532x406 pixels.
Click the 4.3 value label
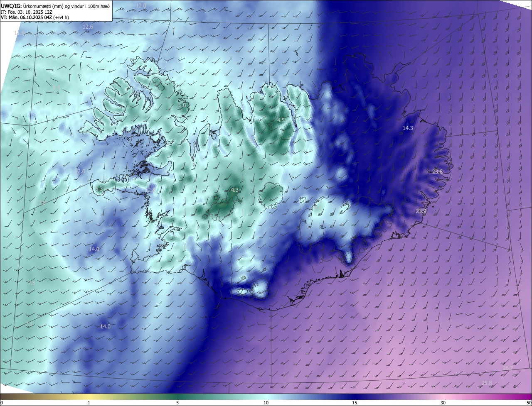click(234, 190)
